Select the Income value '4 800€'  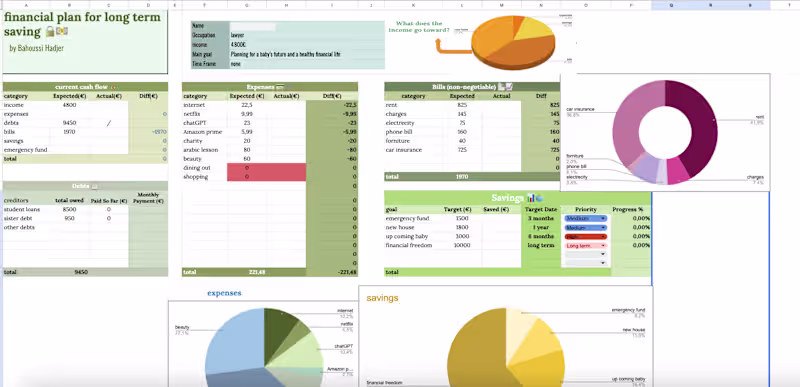click(238, 45)
